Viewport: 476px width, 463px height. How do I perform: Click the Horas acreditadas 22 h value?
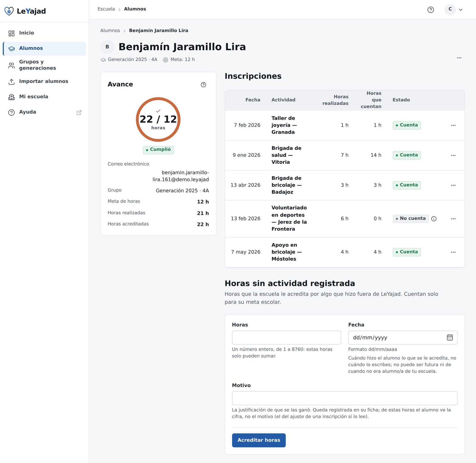pyautogui.click(x=203, y=225)
